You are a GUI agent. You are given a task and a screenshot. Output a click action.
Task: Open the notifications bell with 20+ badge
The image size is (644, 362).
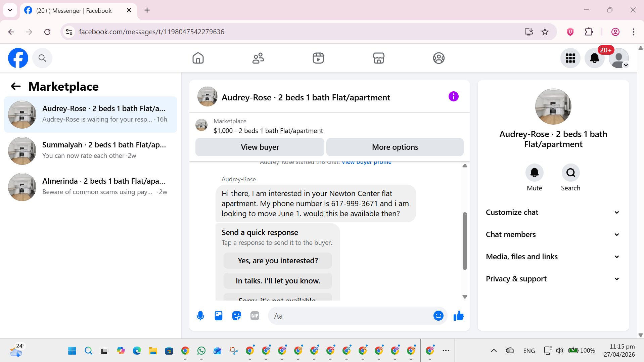(595, 58)
